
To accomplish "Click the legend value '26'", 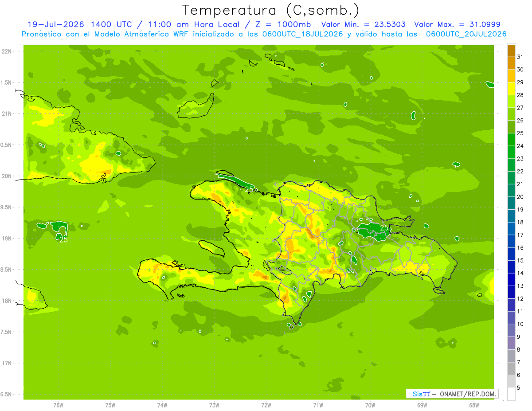I will click(520, 120).
